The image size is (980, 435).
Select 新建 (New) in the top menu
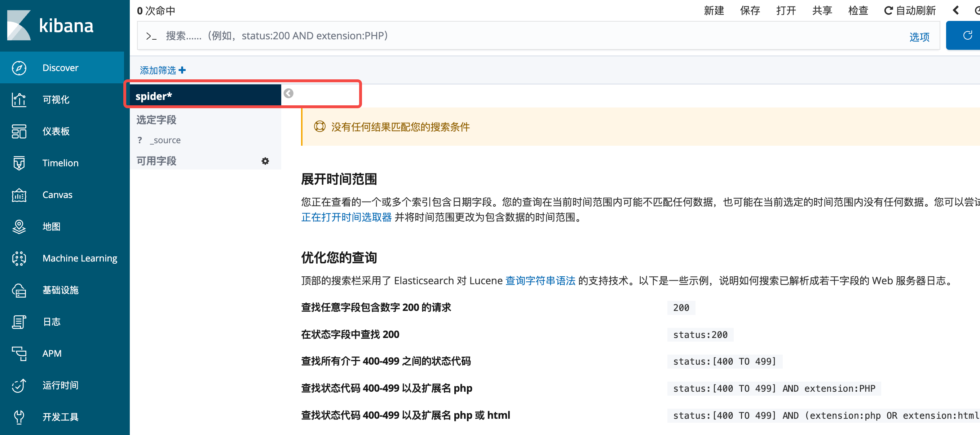coord(714,10)
